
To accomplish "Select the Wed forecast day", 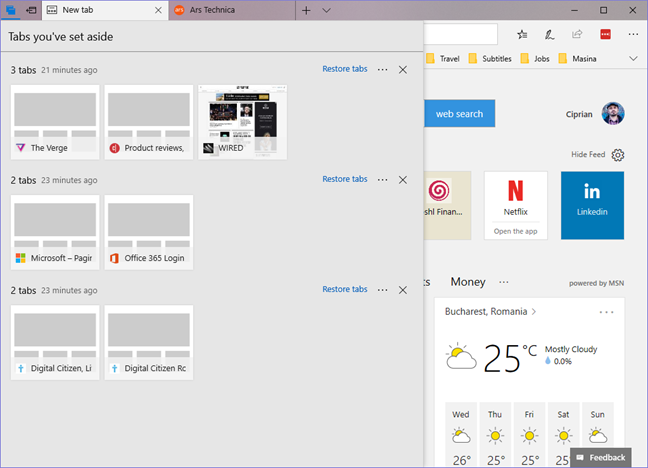I will click(x=461, y=435).
